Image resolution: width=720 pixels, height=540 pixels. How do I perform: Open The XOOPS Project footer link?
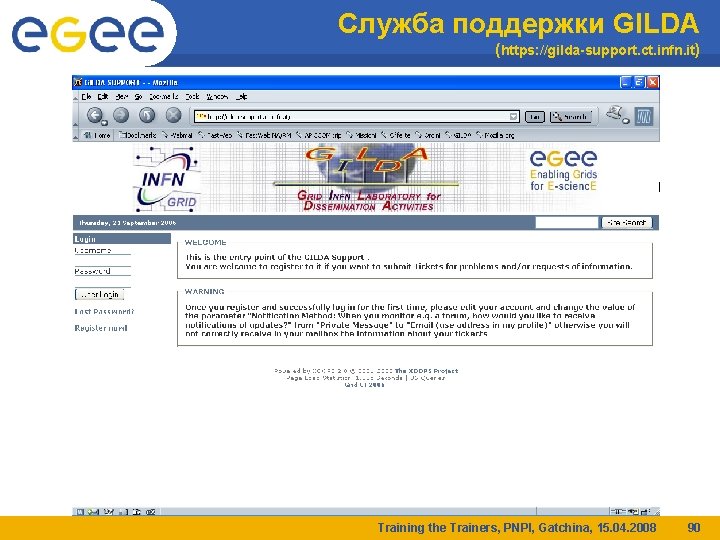click(426, 371)
